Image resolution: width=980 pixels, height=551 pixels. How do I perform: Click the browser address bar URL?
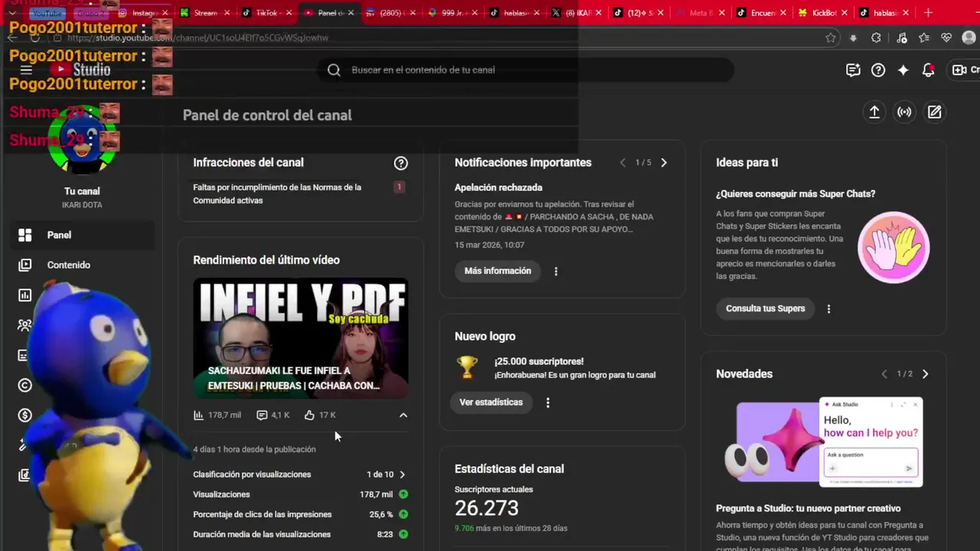click(x=198, y=37)
